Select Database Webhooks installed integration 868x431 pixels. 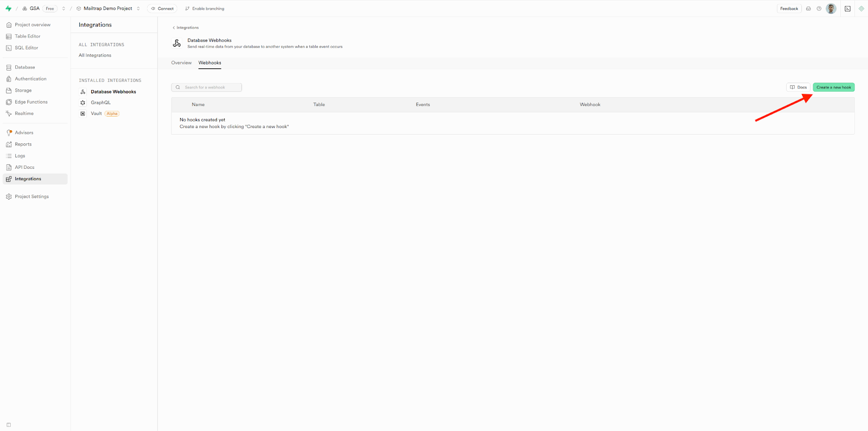coord(113,92)
